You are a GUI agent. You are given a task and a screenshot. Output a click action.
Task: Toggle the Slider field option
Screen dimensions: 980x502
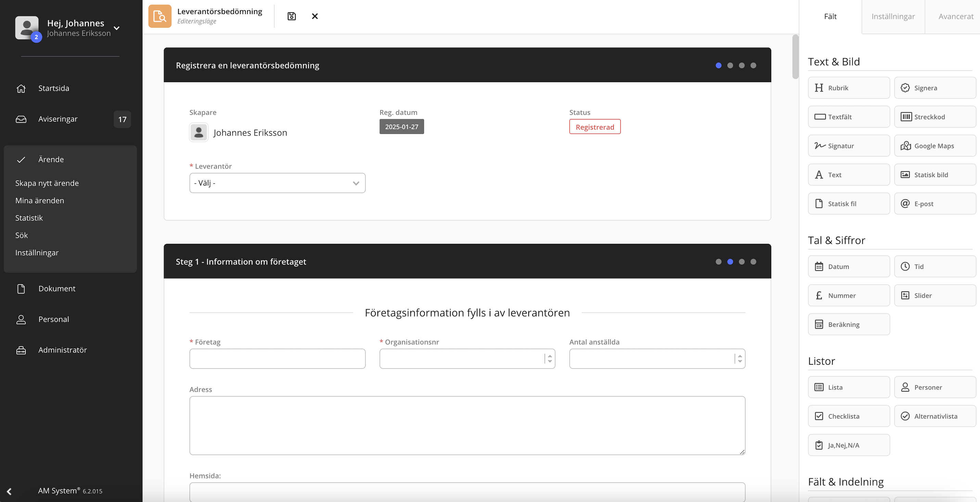pos(935,295)
